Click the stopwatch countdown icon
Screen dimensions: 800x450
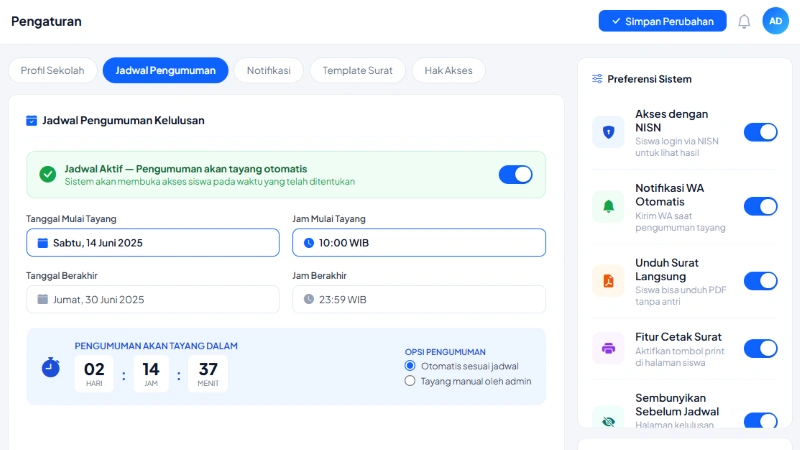click(51, 368)
